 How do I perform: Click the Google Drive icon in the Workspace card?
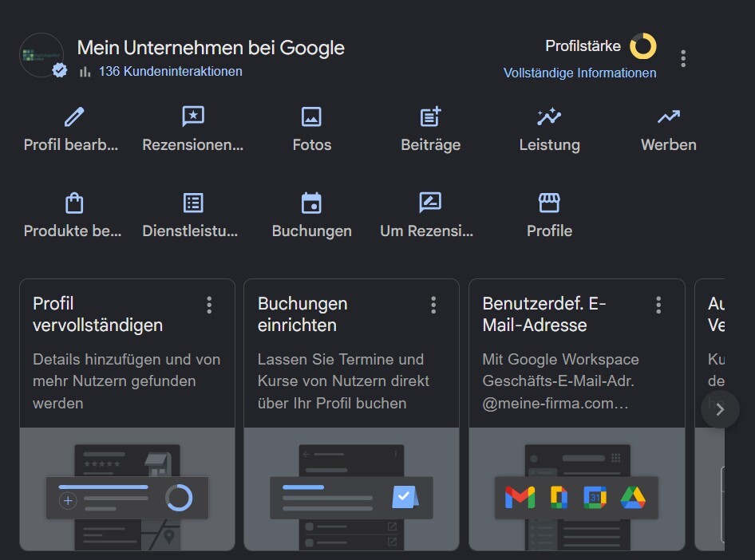(x=633, y=498)
